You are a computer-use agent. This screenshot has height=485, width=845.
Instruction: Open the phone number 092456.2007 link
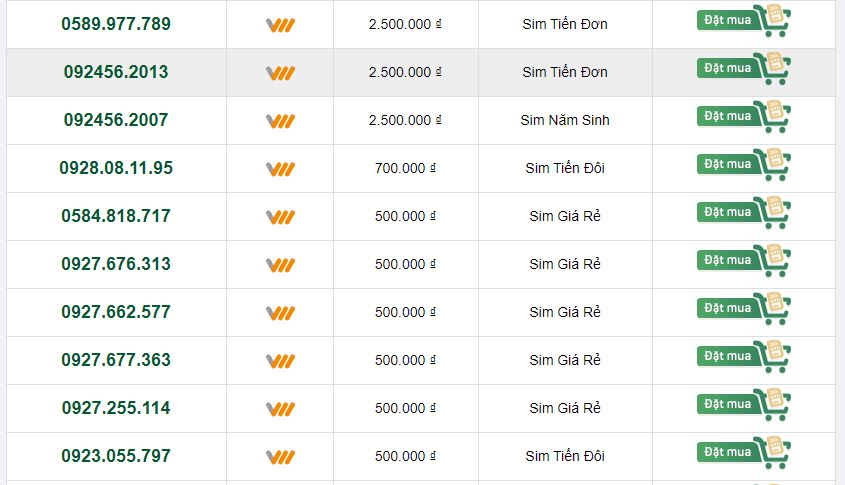116,120
